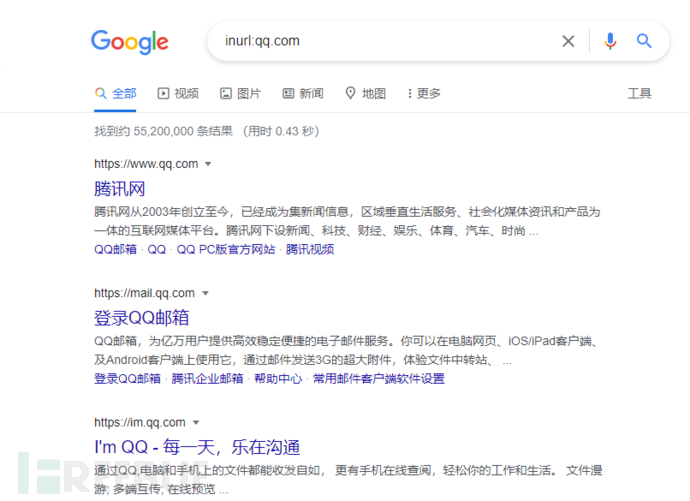Open QQ邮箱 sitelink under 腾讯网
Screen dimensions: 690x501
point(115,249)
